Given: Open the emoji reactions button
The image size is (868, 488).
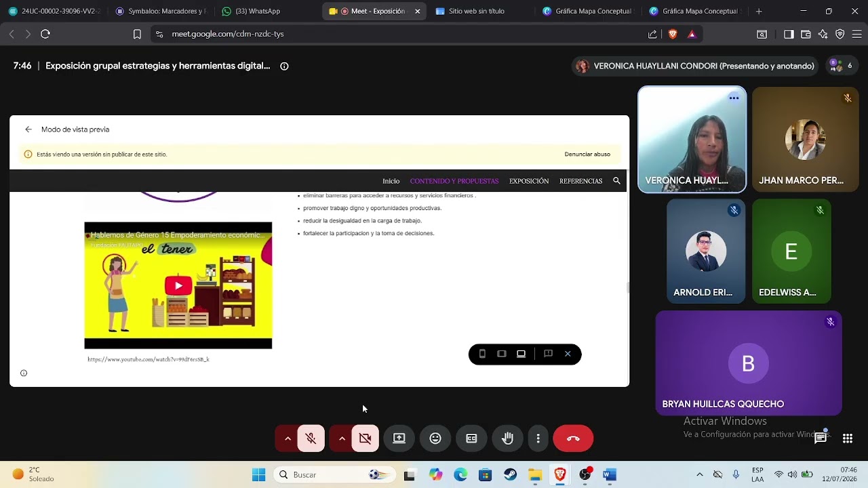Looking at the screenshot, I should point(435,439).
